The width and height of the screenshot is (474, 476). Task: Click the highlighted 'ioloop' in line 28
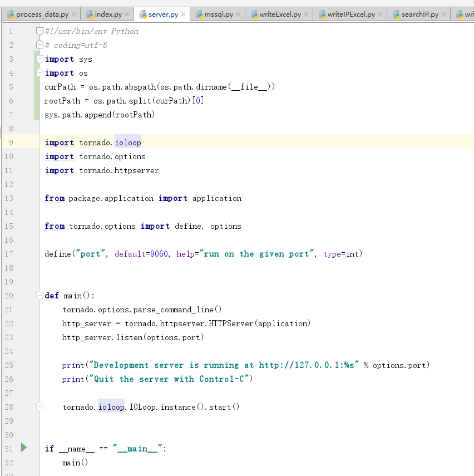click(x=111, y=407)
